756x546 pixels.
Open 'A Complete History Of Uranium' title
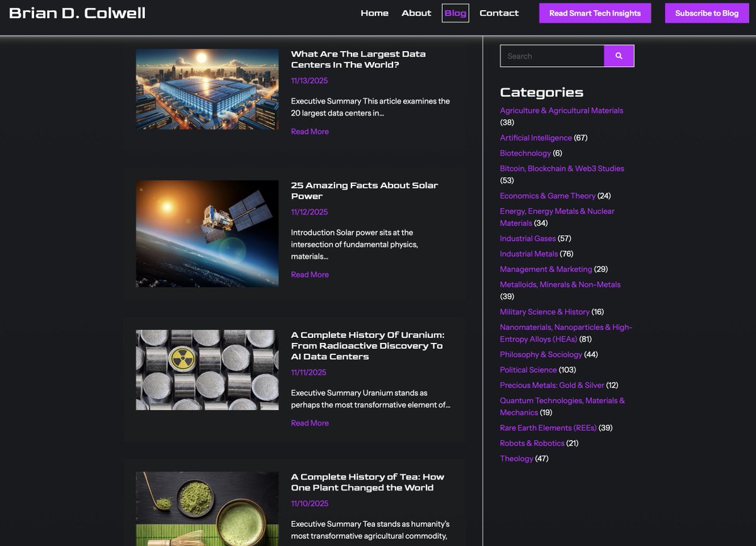point(367,346)
